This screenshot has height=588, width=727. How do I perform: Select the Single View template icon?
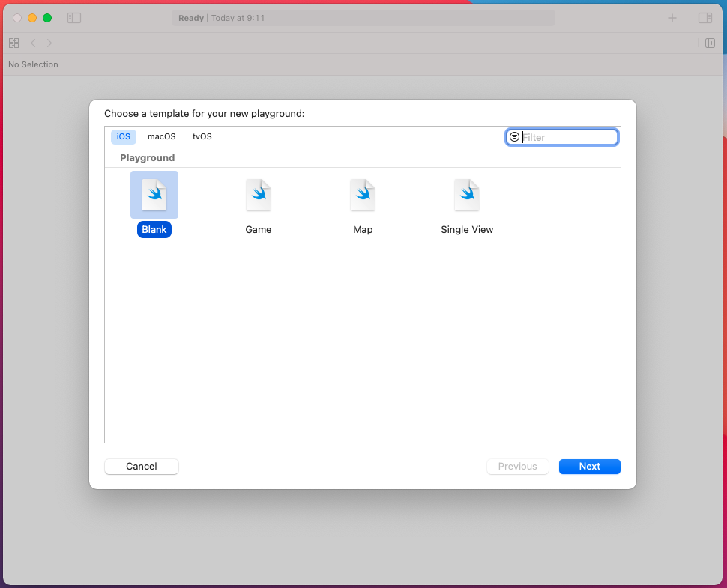coord(467,195)
